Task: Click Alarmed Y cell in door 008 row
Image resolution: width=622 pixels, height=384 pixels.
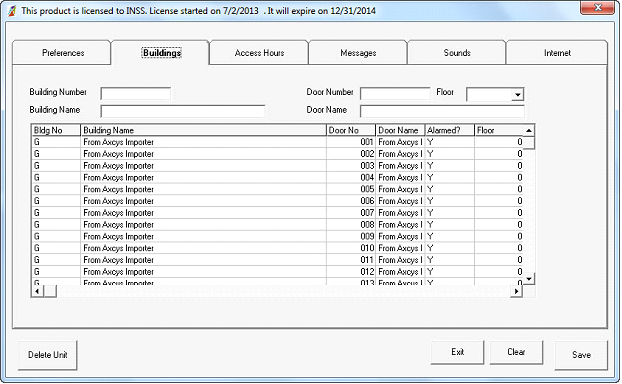Action: (x=450, y=225)
